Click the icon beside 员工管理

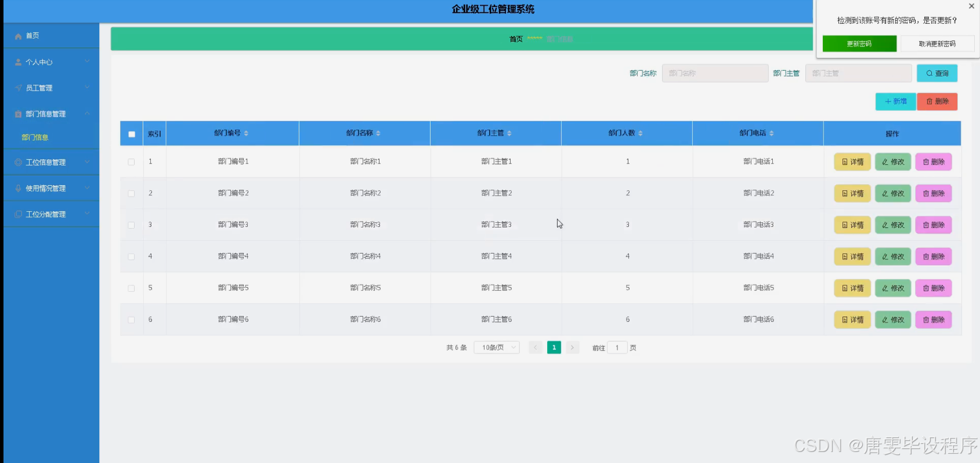18,88
